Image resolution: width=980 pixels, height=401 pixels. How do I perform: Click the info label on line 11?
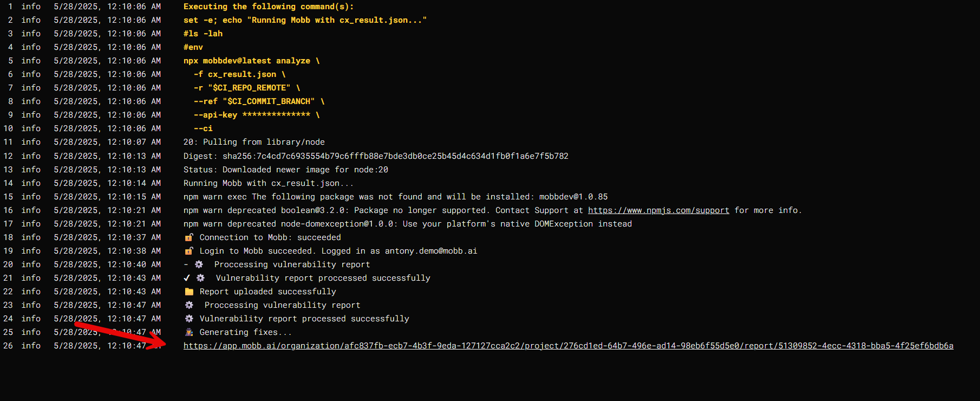coord(31,142)
